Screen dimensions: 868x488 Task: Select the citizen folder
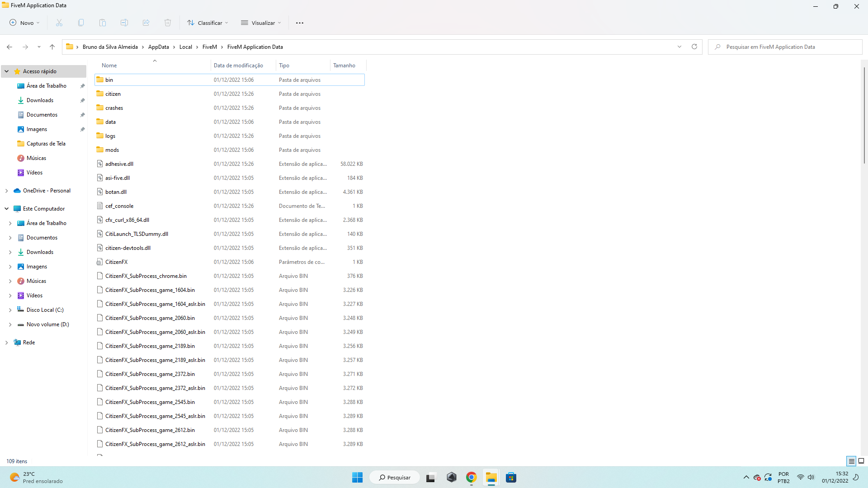[230, 94]
